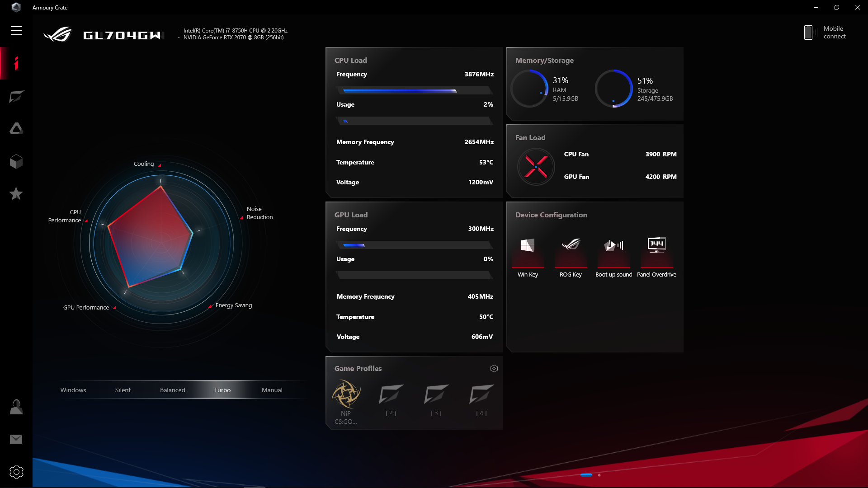Click the GPU Memory Frequency 405MHz value
The image size is (868, 488).
pos(481,297)
